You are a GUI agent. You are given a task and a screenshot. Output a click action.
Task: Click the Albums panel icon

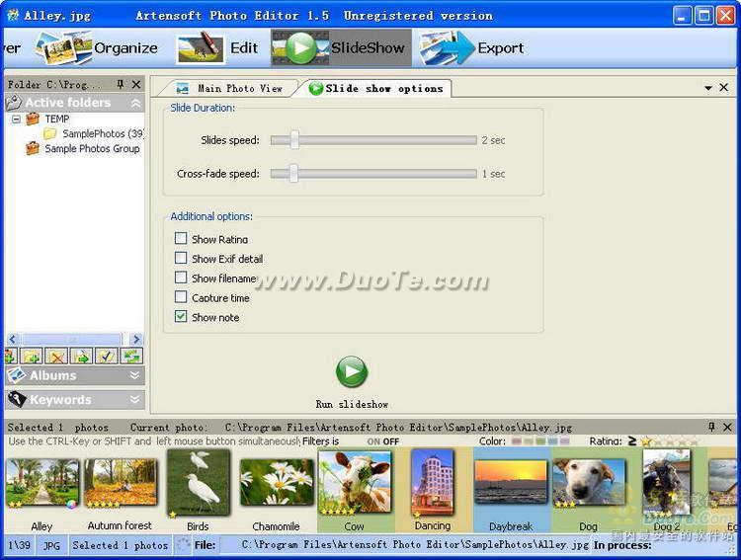point(16,375)
